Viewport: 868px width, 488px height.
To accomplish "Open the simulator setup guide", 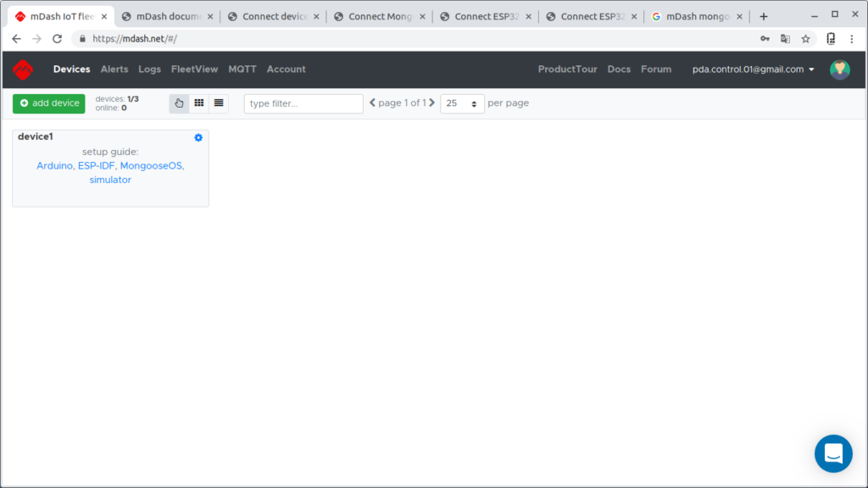I will coord(110,180).
